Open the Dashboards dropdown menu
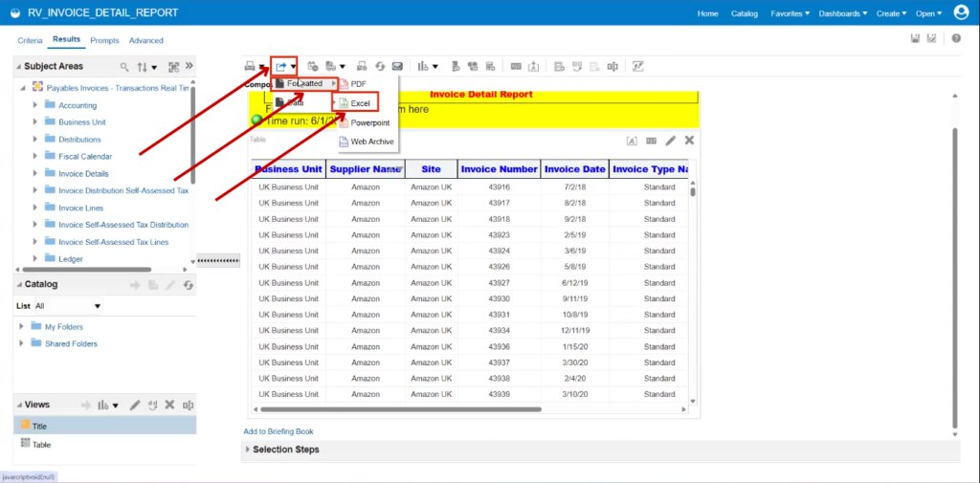This screenshot has height=483, width=980. (843, 13)
